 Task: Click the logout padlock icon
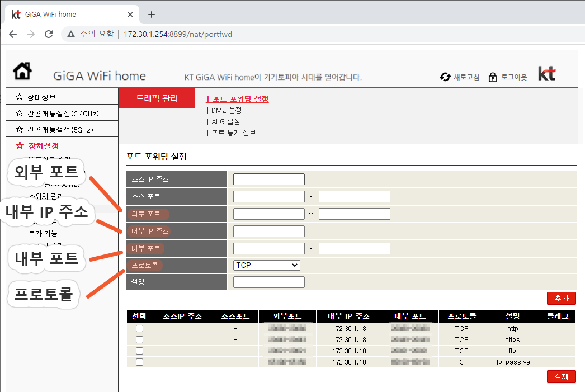(x=493, y=77)
